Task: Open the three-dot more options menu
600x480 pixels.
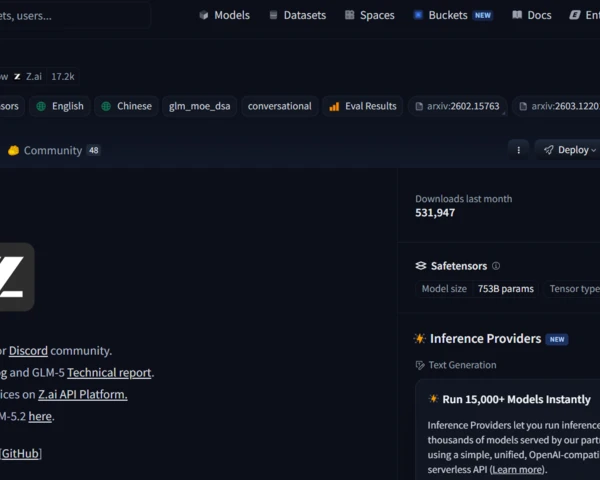Action: [518, 150]
